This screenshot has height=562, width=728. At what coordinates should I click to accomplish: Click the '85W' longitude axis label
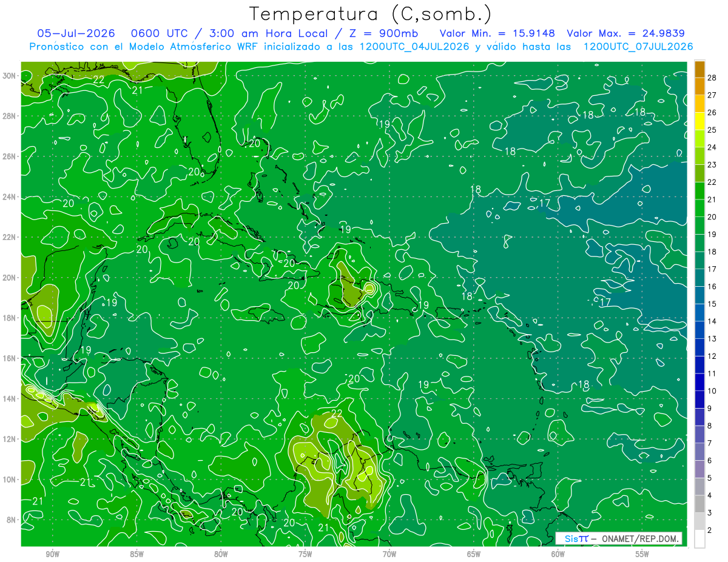tap(137, 555)
